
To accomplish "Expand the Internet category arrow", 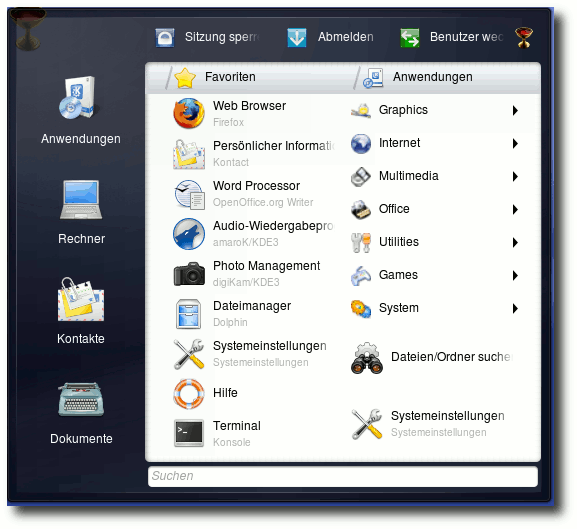I will click(515, 143).
